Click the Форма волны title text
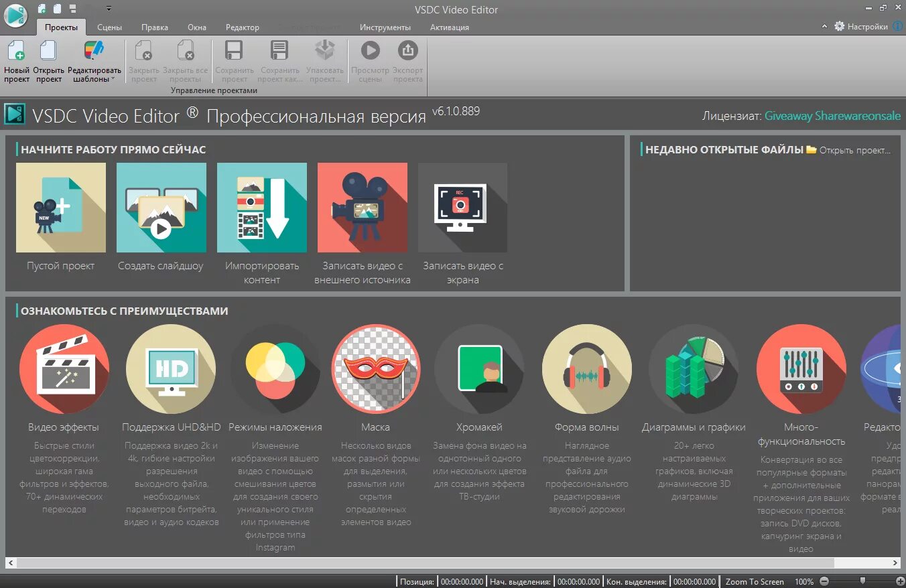 click(x=587, y=427)
